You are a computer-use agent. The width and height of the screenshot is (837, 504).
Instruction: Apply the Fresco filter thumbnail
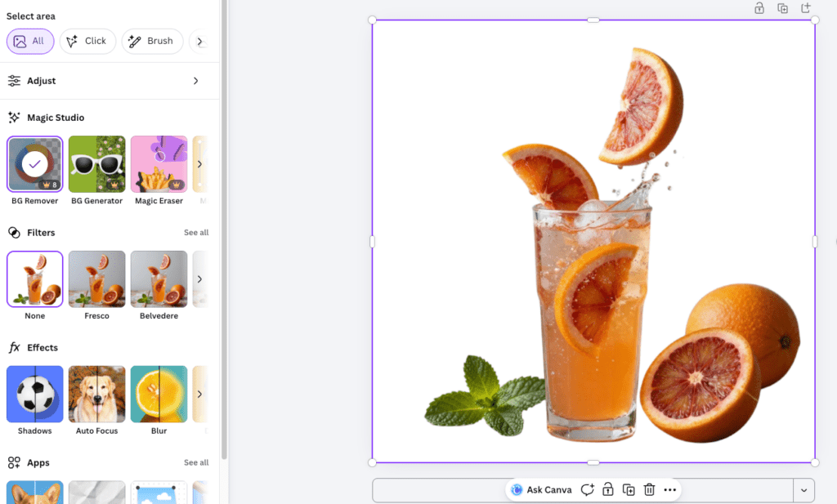96,279
